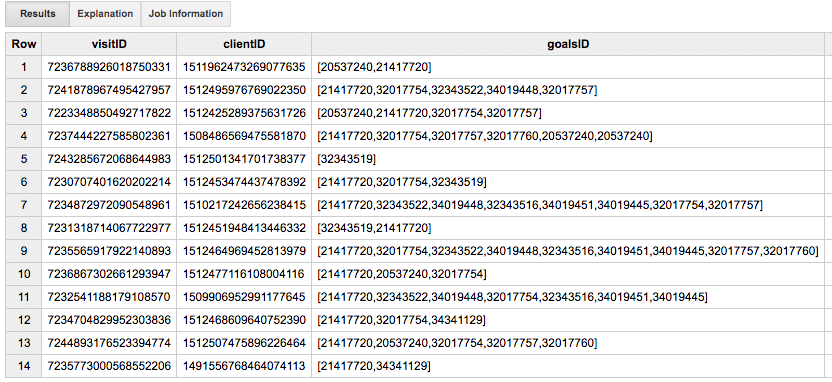Click clientID 1508486569475581870 in row 4

coord(244,136)
